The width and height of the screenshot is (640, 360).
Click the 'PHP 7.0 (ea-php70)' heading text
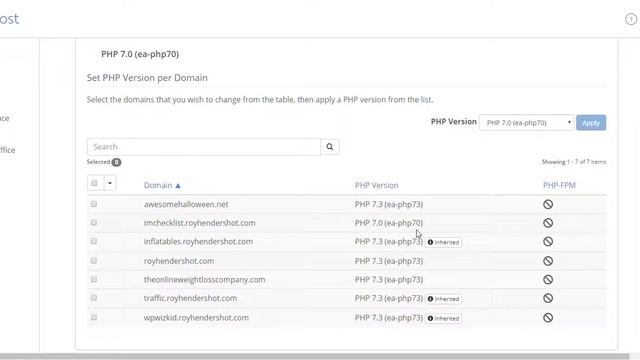point(140,54)
